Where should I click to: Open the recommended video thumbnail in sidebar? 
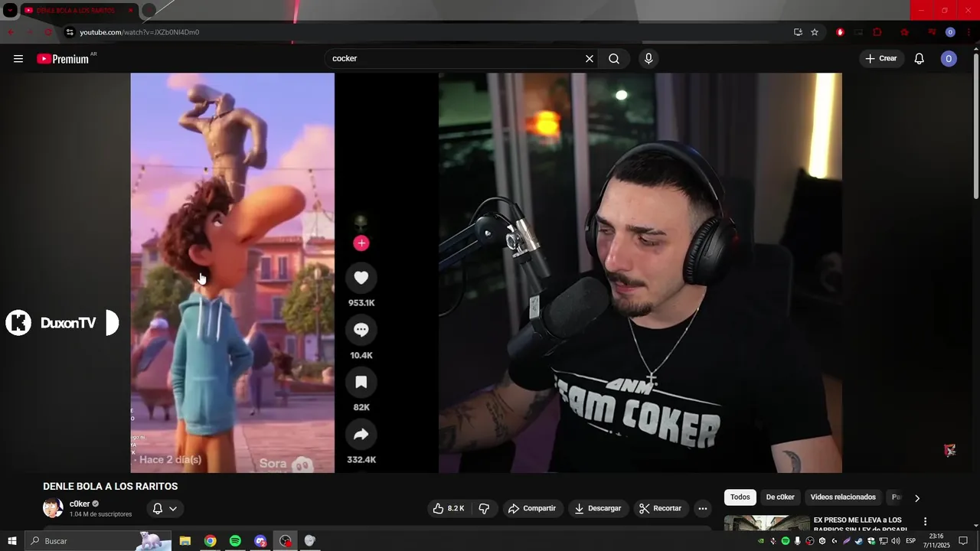(x=766, y=523)
